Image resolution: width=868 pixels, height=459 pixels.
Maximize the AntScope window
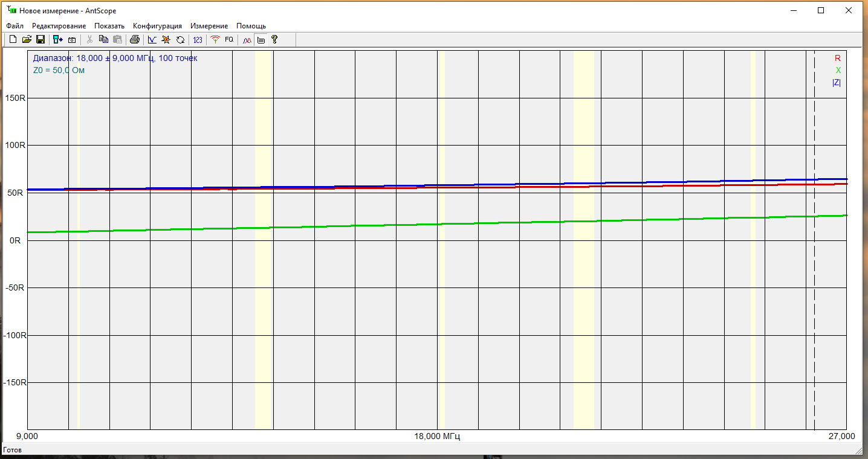coord(820,10)
